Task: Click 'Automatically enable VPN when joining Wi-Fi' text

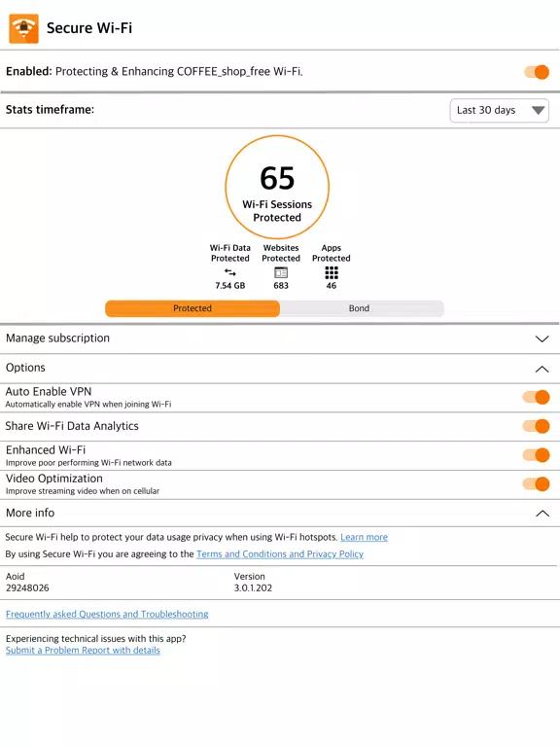Action: (x=88, y=405)
